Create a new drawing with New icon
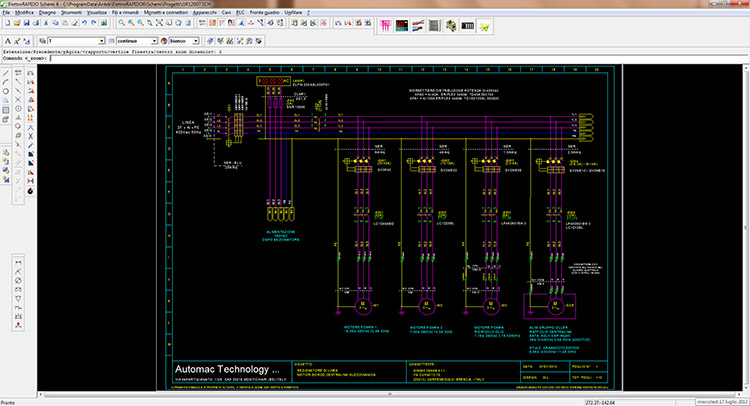This screenshot has width=750, height=406. point(7,23)
